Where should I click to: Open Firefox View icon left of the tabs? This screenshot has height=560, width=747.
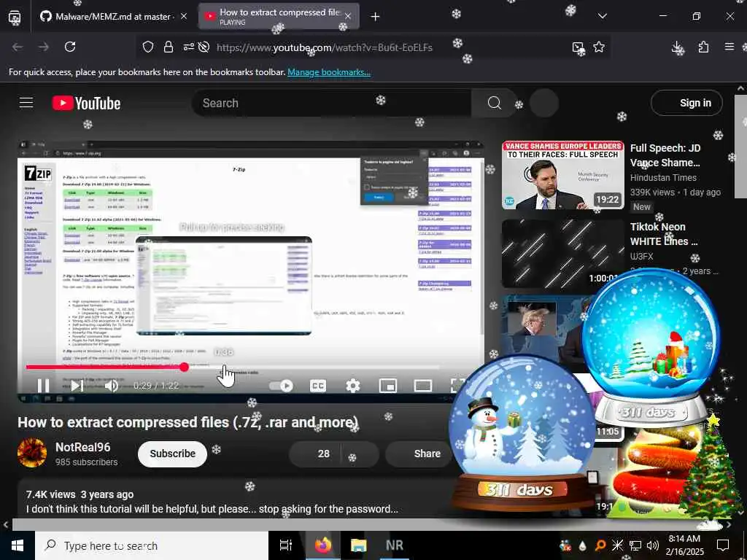click(15, 17)
